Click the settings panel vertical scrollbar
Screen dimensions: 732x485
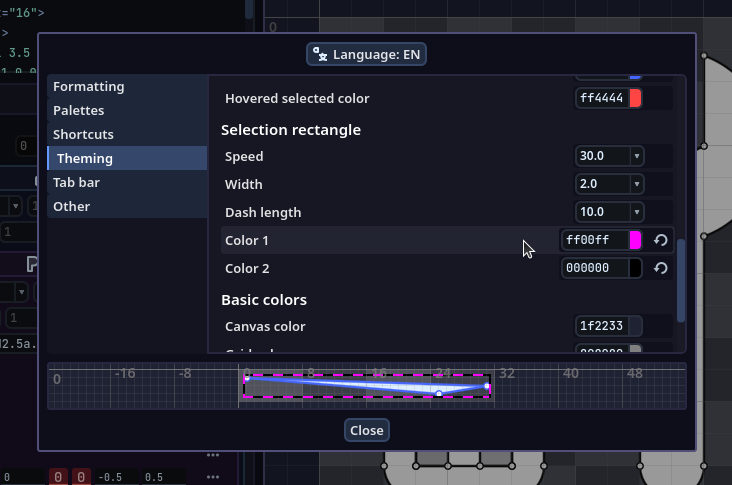681,280
